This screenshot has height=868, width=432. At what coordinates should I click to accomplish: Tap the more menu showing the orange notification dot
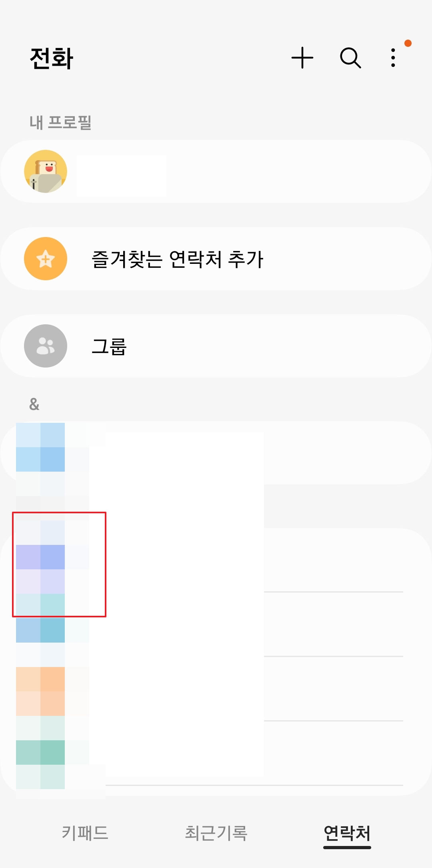pos(394,57)
